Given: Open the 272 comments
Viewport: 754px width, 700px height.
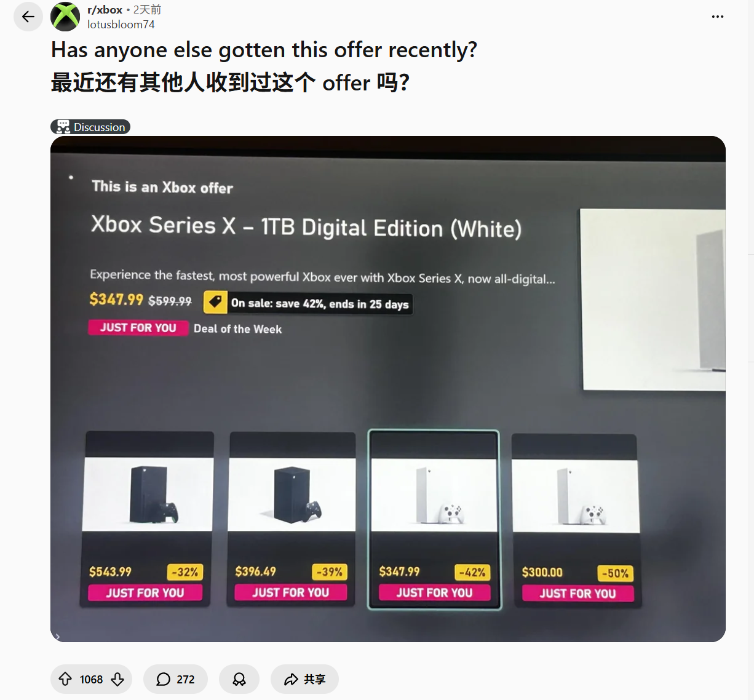Looking at the screenshot, I should coord(175,679).
